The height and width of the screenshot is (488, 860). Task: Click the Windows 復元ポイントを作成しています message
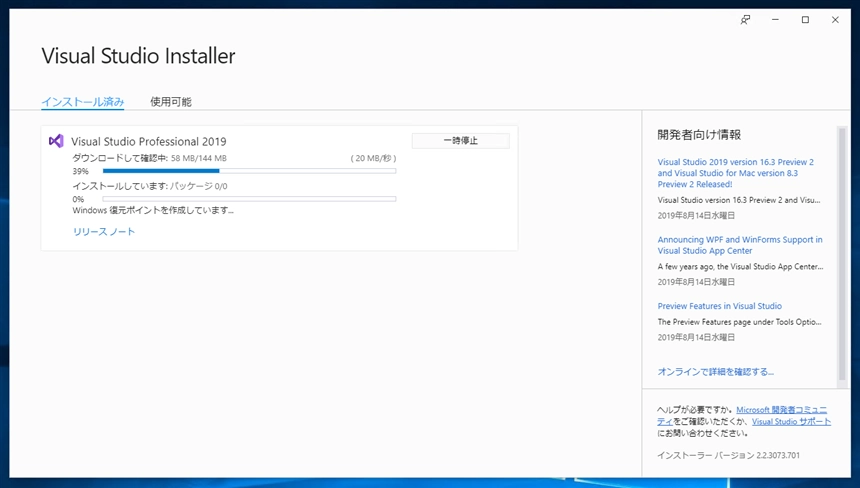point(153,210)
